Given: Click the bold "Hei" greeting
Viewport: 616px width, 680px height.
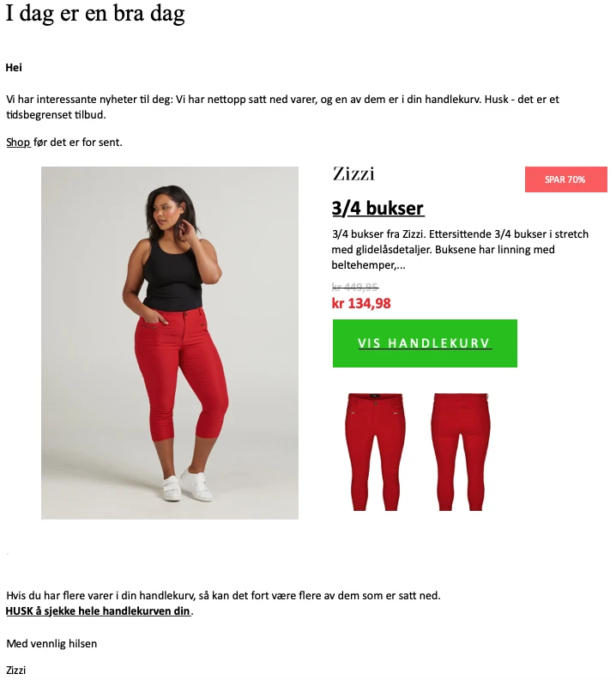Looking at the screenshot, I should tap(14, 68).
